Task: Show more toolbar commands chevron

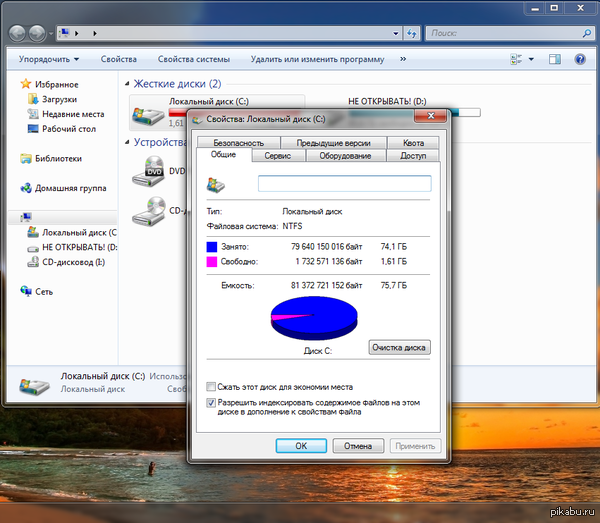Action: (x=403, y=59)
